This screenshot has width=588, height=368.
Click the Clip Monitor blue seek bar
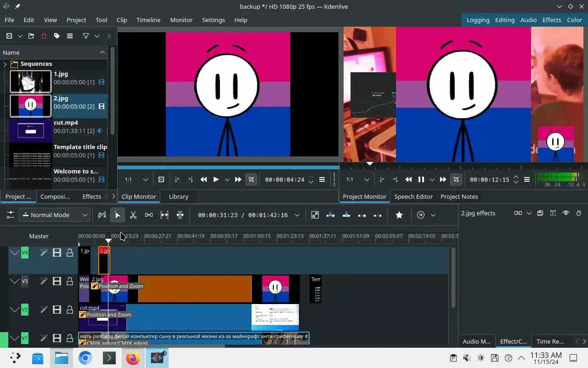click(228, 167)
